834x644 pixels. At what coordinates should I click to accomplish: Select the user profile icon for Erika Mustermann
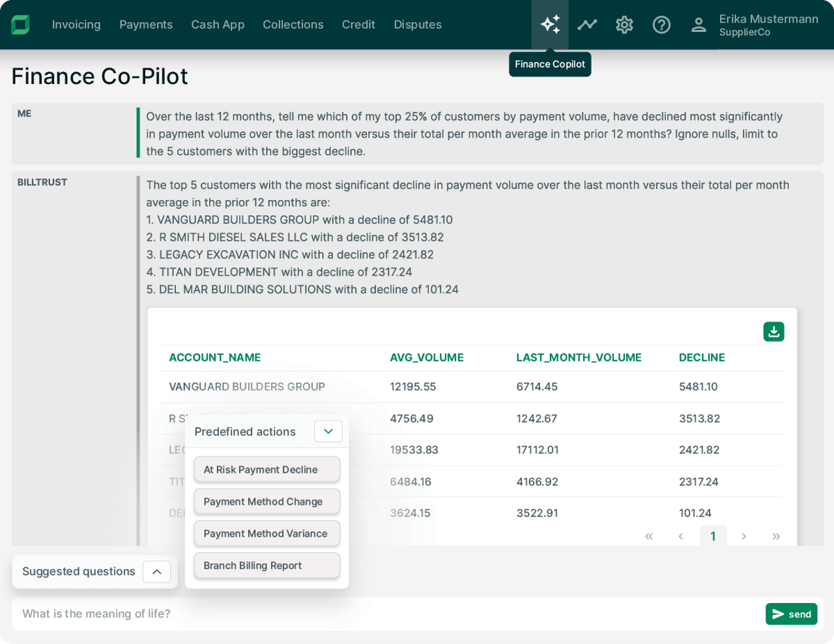[x=698, y=24]
